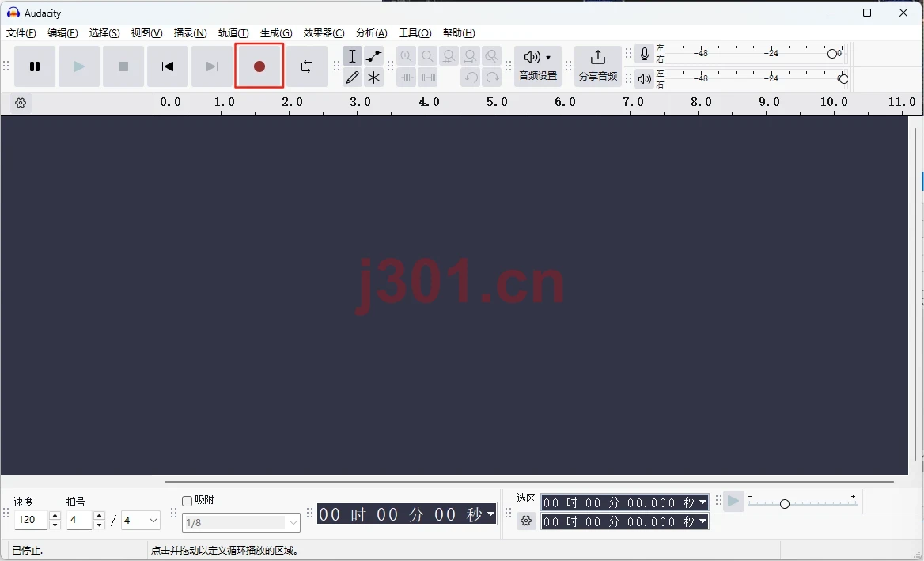The image size is (924, 561).
Task: Click Trim audio outside selection icon
Action: pos(406,78)
